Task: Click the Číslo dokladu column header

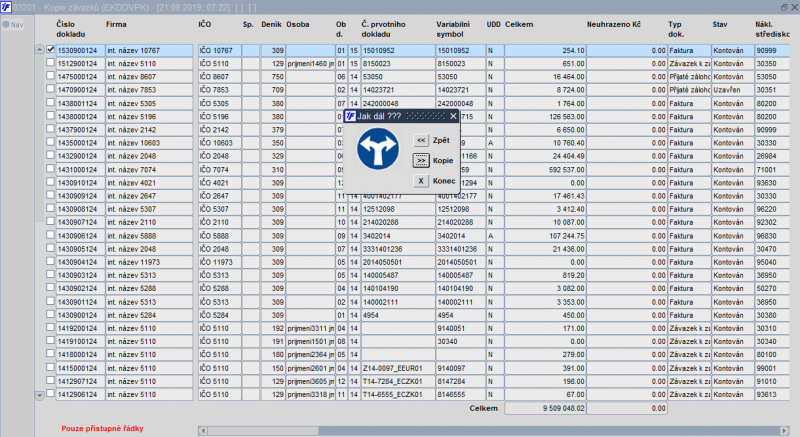Action: [70, 29]
